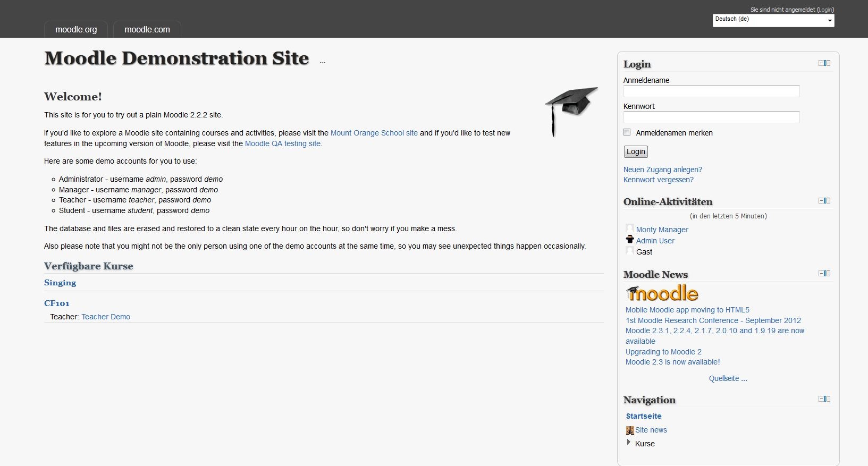
Task: Open the moodle.org tab
Action: coord(76,30)
